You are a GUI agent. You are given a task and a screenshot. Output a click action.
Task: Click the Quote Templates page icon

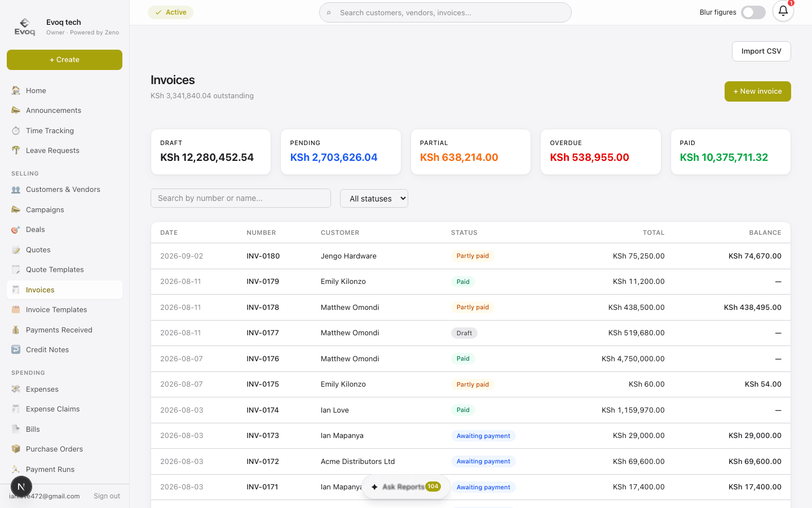16,270
